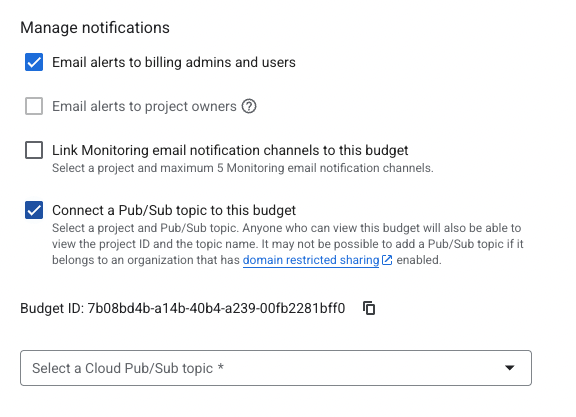Click the Pub/Sub topic description paragraph
Viewport: 576px width, 417px height.
point(288,244)
